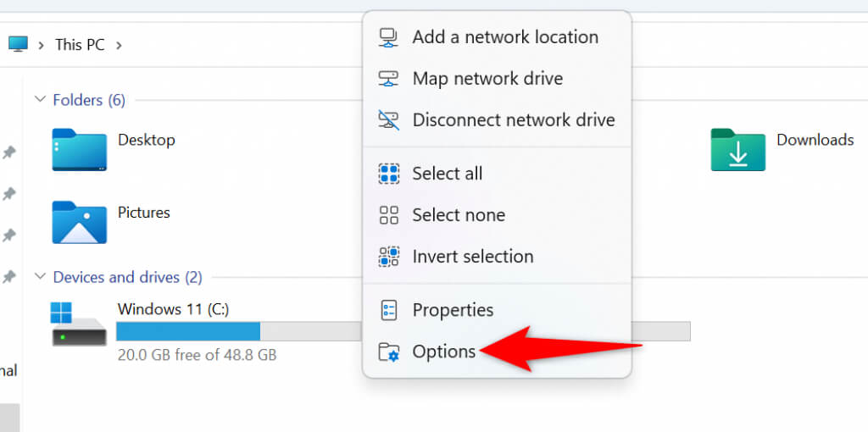The height and width of the screenshot is (432, 868).
Task: Click the Properties icon in menu
Action: click(x=388, y=310)
